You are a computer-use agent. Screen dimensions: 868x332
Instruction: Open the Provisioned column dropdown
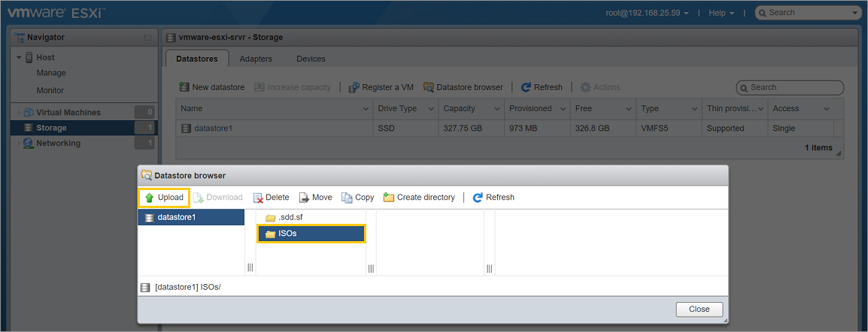point(563,109)
